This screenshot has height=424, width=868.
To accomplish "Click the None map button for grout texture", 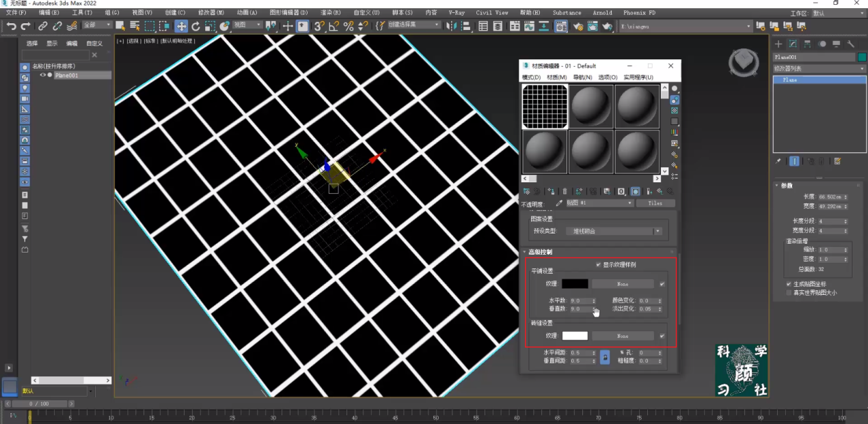I will coord(623,336).
